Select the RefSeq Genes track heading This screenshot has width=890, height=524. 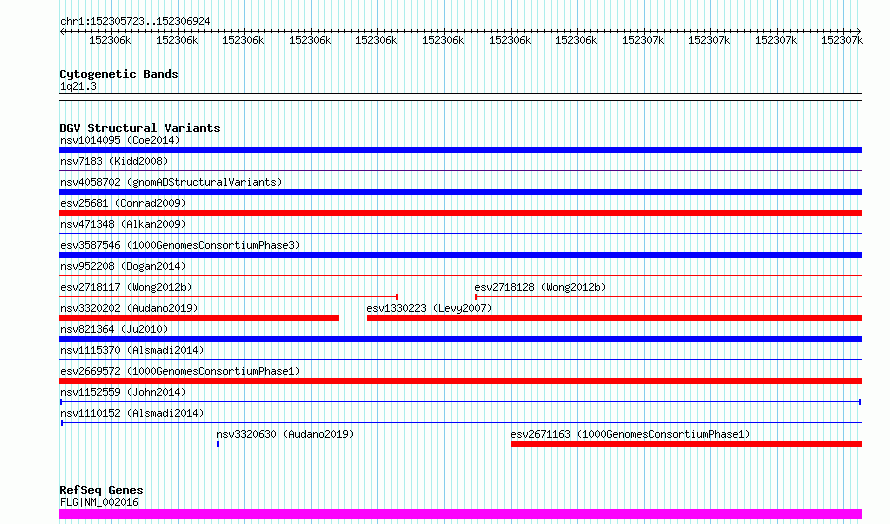(x=101, y=490)
